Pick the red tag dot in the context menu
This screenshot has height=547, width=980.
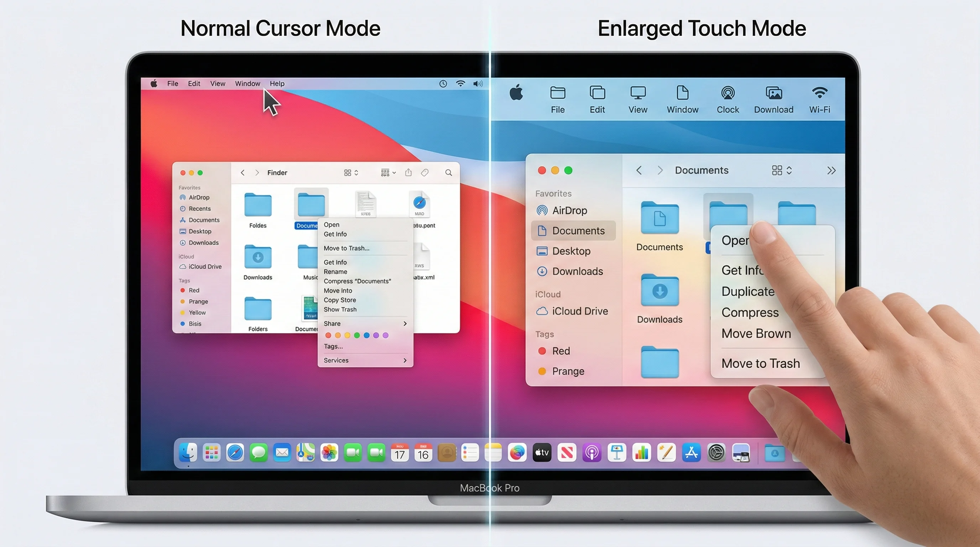[x=328, y=335]
